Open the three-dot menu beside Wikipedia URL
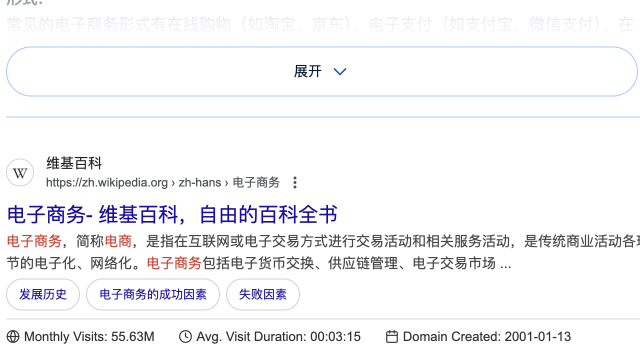Viewport: 640px width, 360px height. [295, 182]
